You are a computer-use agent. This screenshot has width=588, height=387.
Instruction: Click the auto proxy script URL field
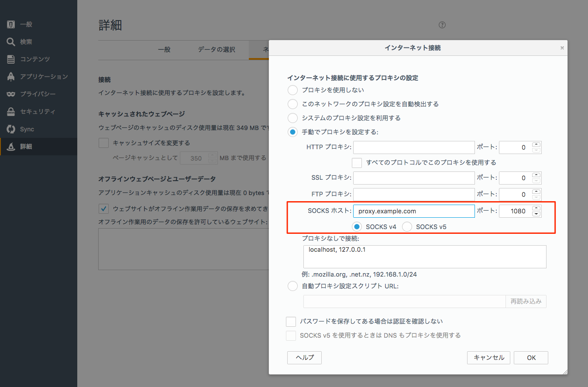pyautogui.click(x=405, y=301)
